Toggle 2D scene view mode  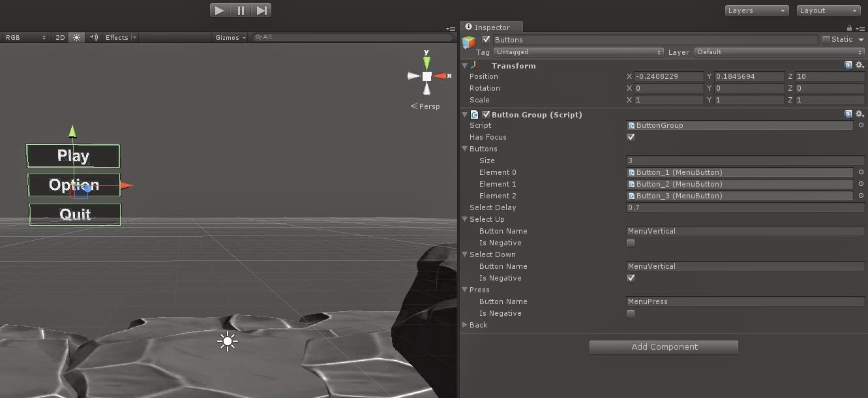point(60,37)
